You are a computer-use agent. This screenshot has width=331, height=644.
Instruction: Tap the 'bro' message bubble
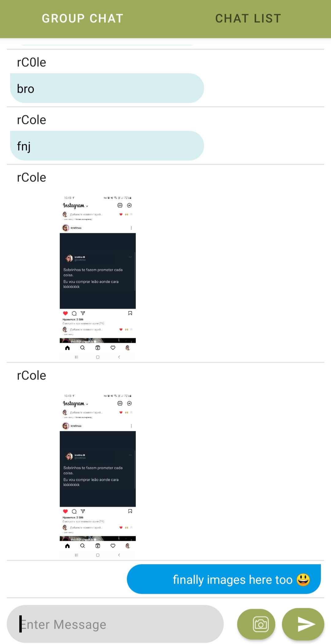[x=107, y=88]
